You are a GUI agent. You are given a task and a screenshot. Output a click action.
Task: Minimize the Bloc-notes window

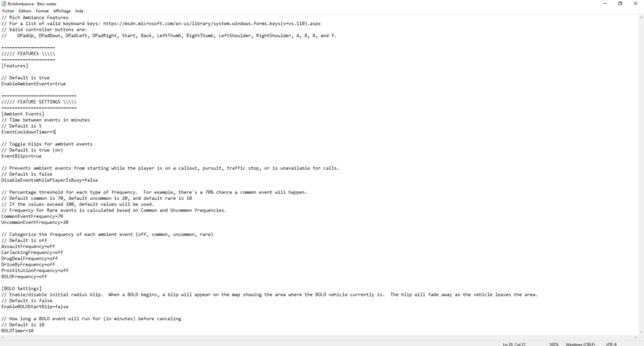(x=605, y=4)
